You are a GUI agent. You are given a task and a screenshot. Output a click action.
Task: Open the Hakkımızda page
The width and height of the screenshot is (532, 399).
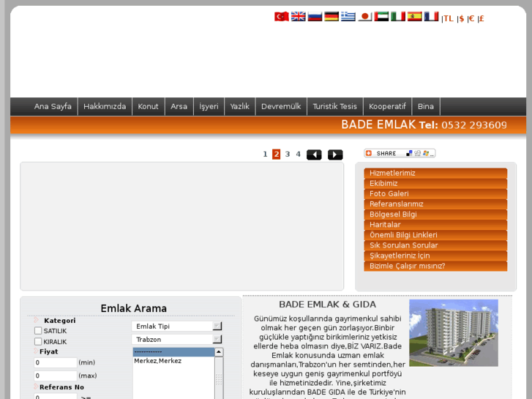coord(105,107)
